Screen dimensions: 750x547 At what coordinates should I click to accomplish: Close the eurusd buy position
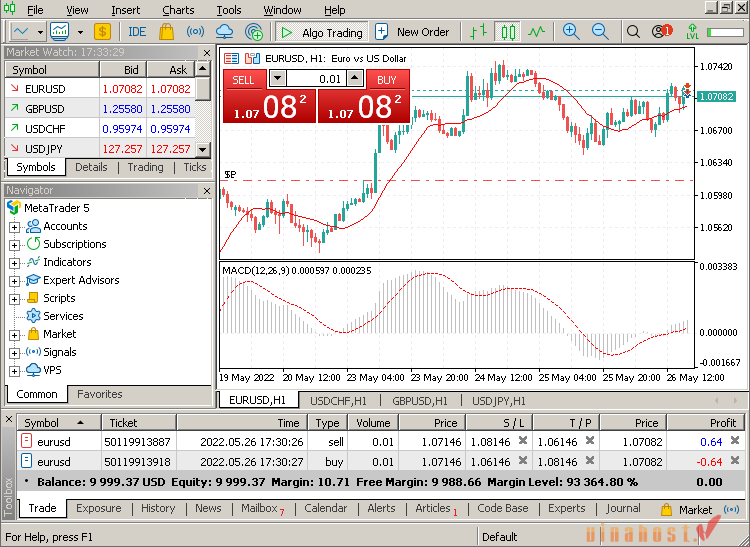pyautogui.click(x=735, y=460)
